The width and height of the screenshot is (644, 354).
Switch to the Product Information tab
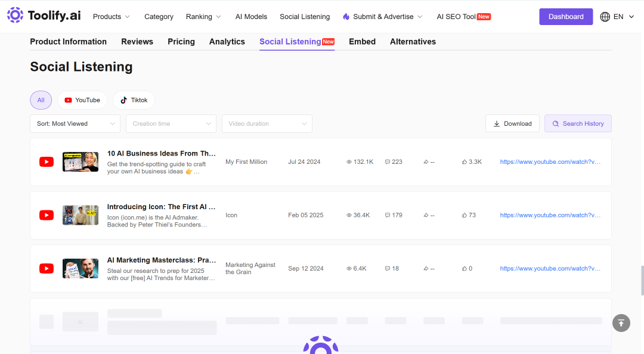click(x=68, y=42)
